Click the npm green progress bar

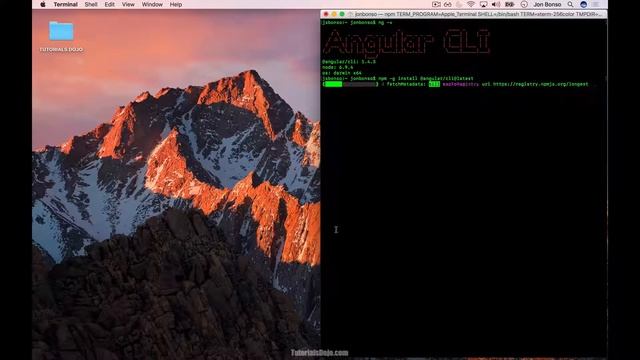tap(350, 84)
